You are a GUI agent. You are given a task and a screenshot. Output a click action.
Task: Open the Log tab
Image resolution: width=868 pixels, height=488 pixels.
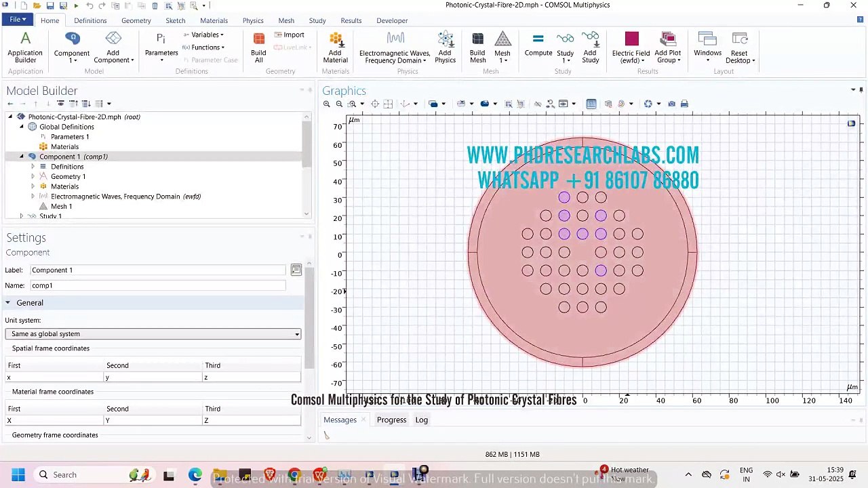421,420
